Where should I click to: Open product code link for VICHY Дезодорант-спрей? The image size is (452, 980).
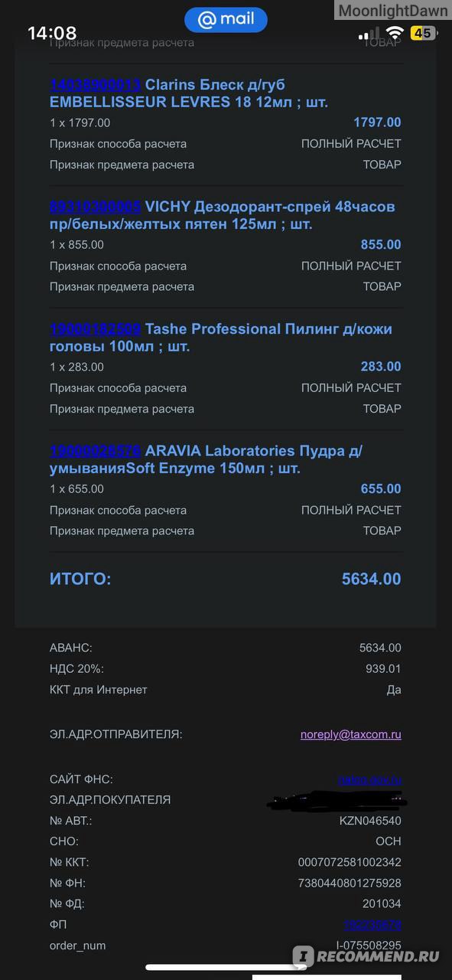pos(95,207)
